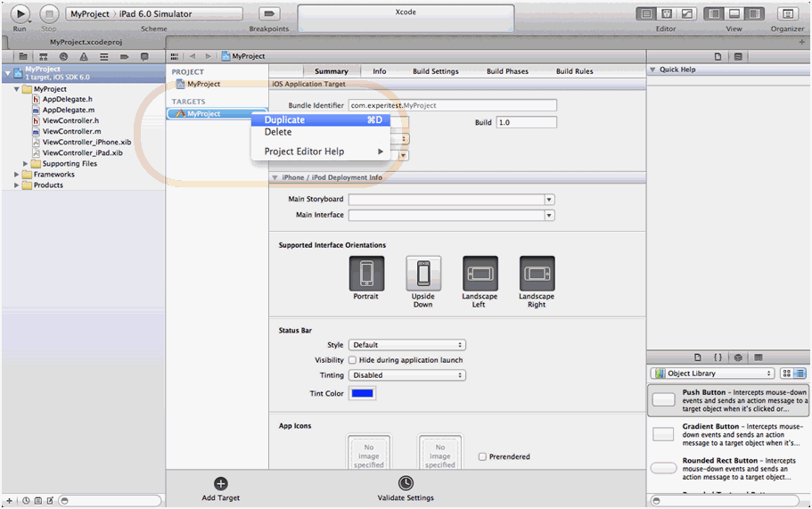This screenshot has width=812, height=509.
Task: Select Delete in the context menu
Action: point(278,132)
